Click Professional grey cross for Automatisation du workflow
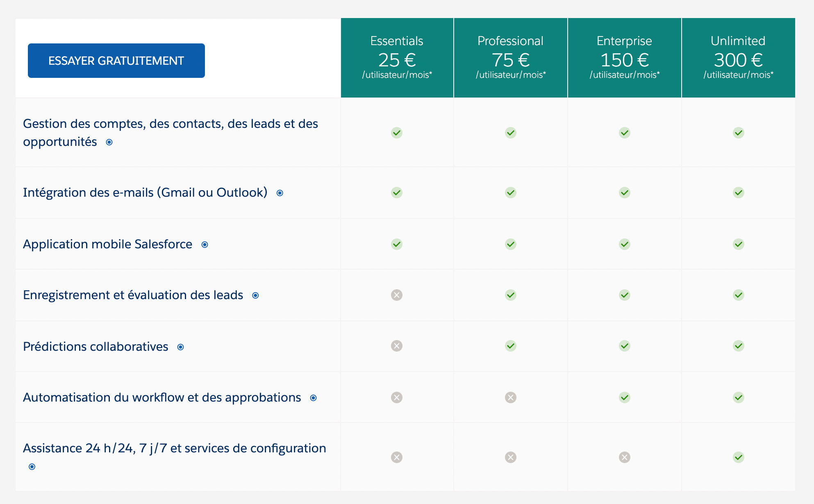The height and width of the screenshot is (504, 814). [x=511, y=397]
